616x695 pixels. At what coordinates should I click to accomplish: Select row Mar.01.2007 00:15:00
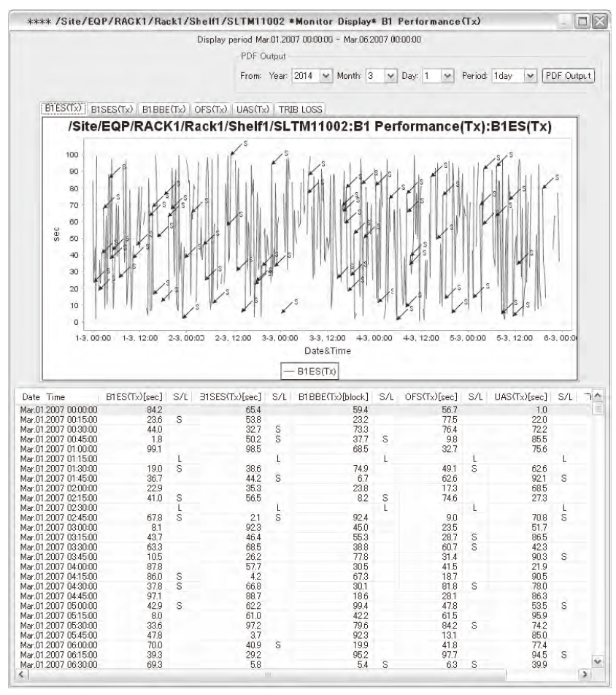[x=304, y=420]
